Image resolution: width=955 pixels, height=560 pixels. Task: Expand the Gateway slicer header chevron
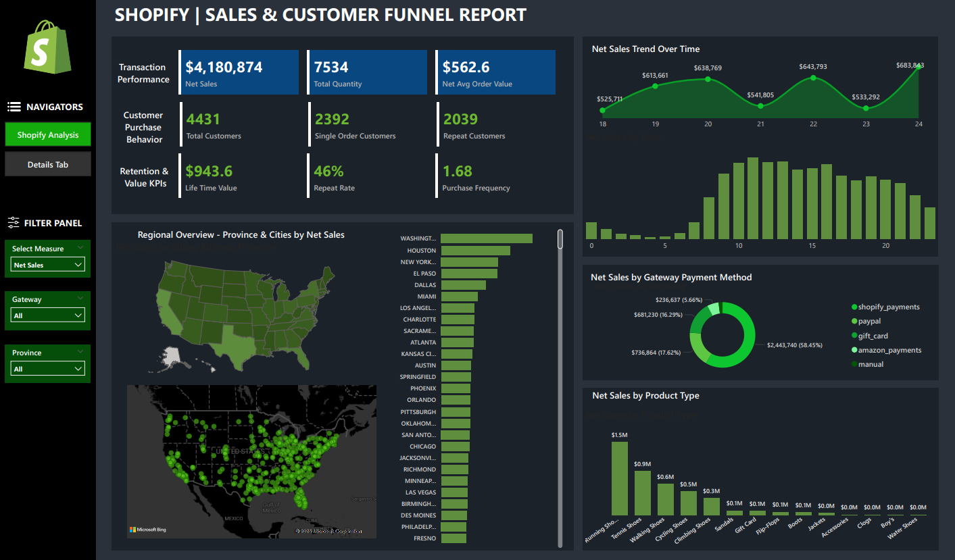[81, 298]
